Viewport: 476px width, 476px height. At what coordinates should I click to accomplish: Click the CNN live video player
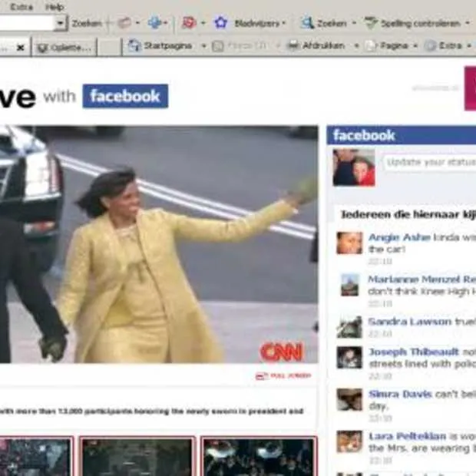[159, 244]
